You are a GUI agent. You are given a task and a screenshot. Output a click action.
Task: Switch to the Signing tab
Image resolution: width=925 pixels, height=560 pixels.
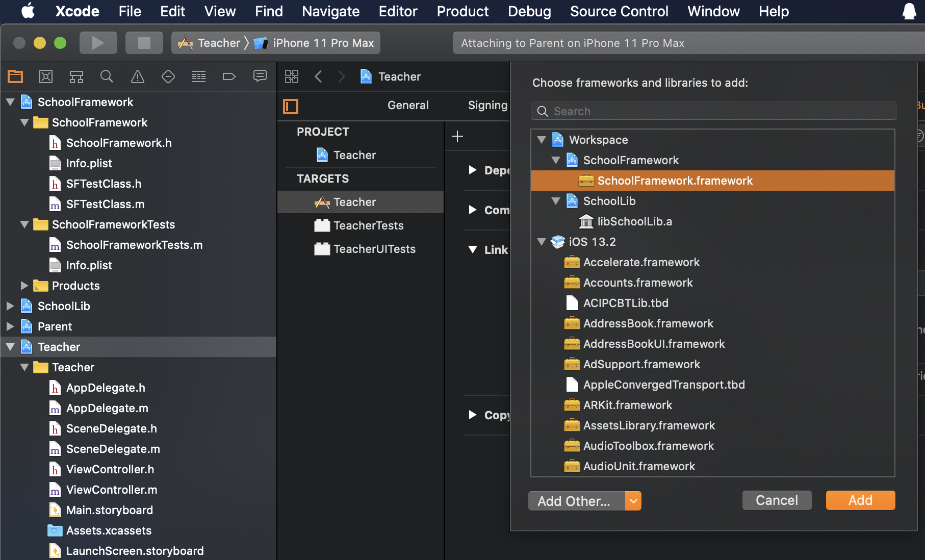[x=488, y=106]
